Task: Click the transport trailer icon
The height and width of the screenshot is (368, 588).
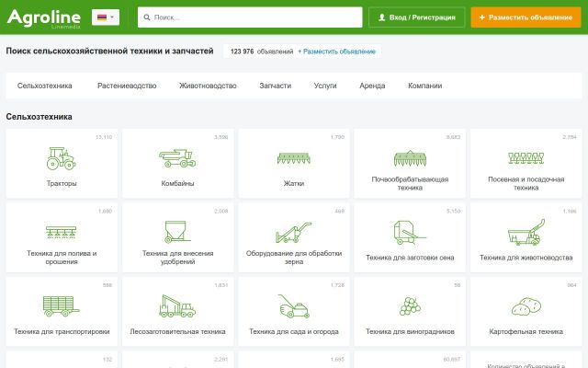Action: 62,306
